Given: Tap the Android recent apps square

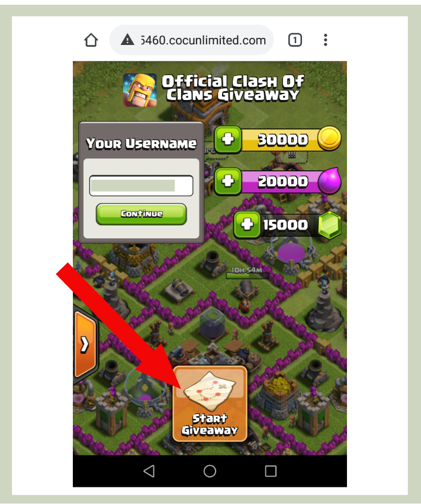Looking at the screenshot, I should [271, 471].
